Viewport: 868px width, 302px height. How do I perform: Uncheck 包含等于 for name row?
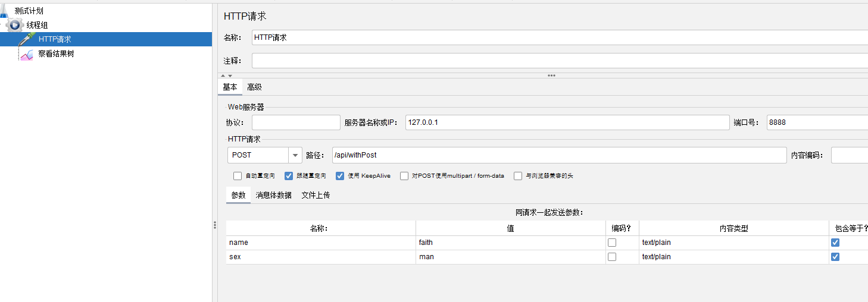[x=835, y=243]
